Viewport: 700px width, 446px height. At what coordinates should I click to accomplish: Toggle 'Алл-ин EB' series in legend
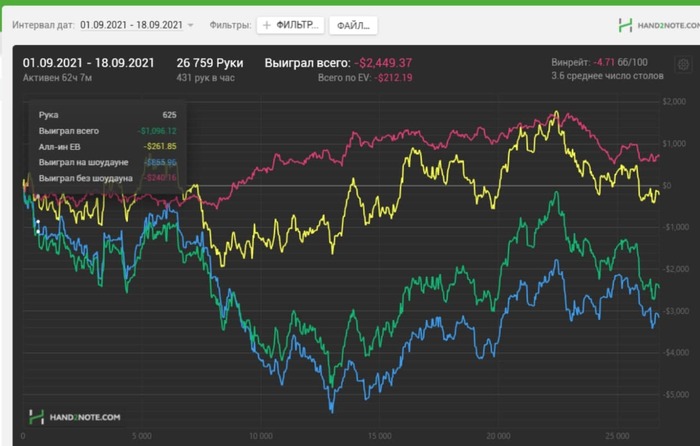[59, 146]
